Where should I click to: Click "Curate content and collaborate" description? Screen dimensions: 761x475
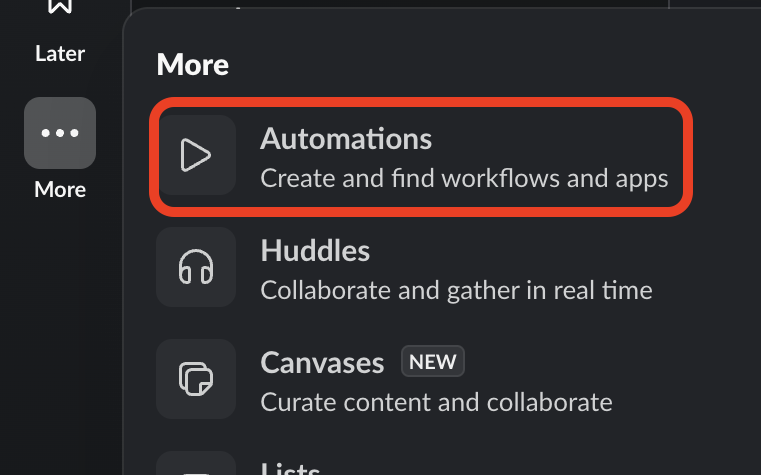pos(436,402)
